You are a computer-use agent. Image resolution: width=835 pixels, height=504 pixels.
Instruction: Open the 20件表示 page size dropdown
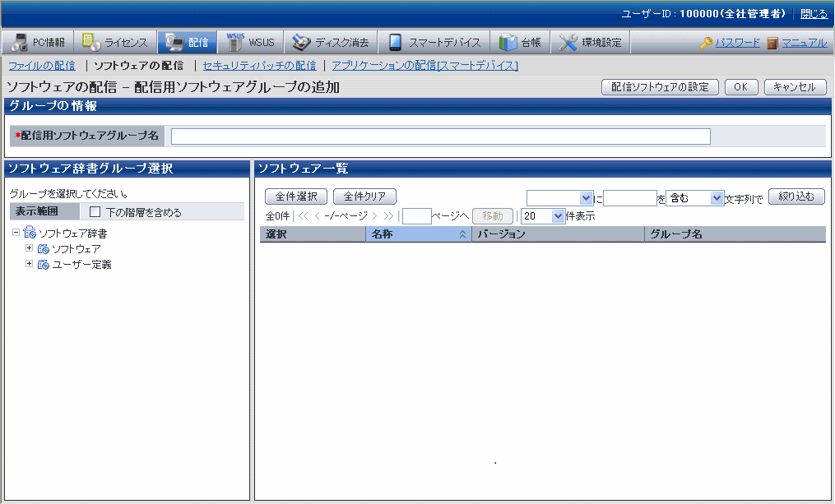[x=543, y=216]
